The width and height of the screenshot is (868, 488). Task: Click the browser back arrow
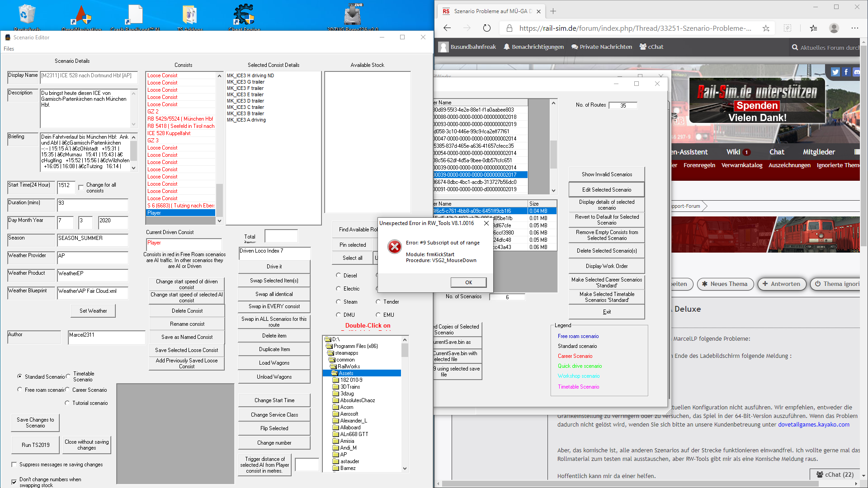coord(447,28)
